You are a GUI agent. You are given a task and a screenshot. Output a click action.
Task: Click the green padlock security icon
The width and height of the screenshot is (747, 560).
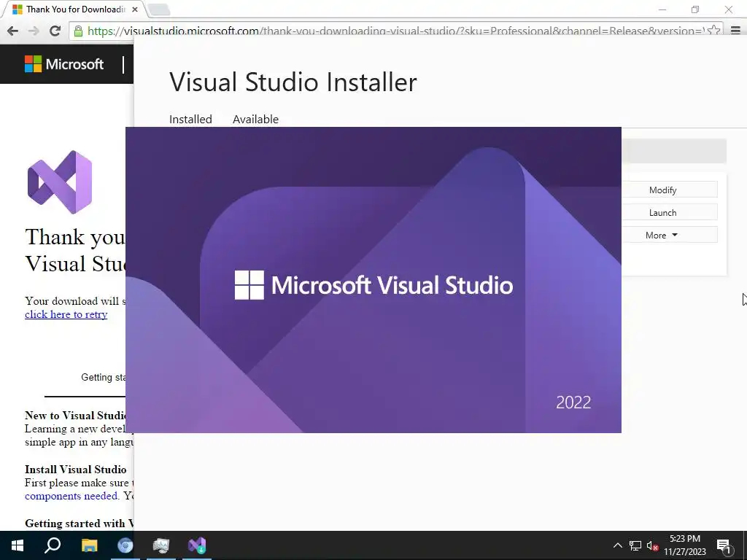77,31
